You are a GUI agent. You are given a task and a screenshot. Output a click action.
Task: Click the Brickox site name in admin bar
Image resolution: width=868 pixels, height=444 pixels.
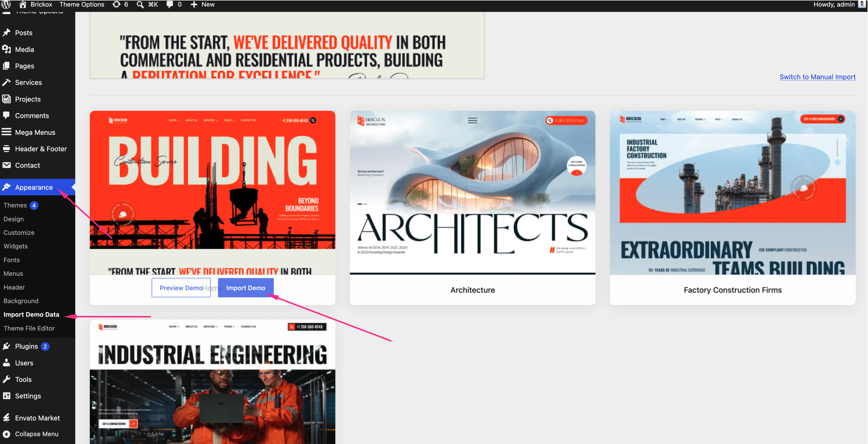pyautogui.click(x=41, y=4)
